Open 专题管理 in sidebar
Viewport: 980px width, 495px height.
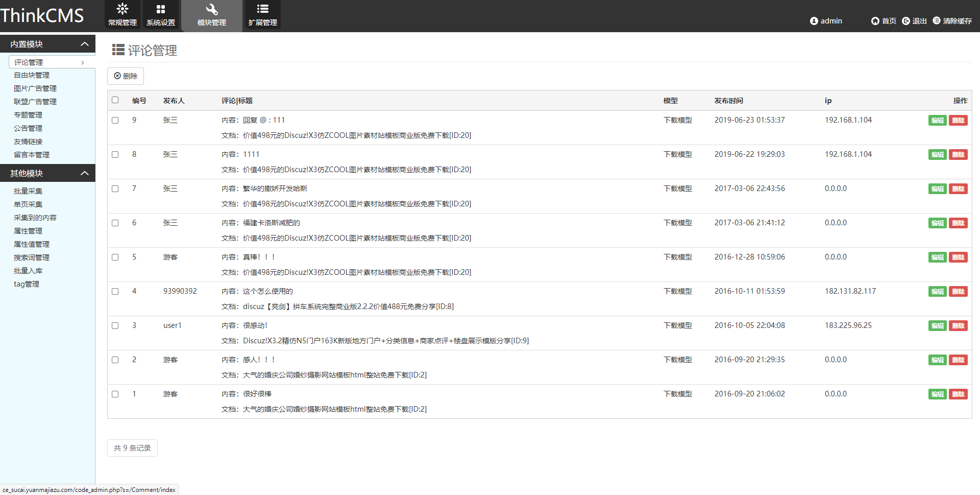[x=28, y=115]
